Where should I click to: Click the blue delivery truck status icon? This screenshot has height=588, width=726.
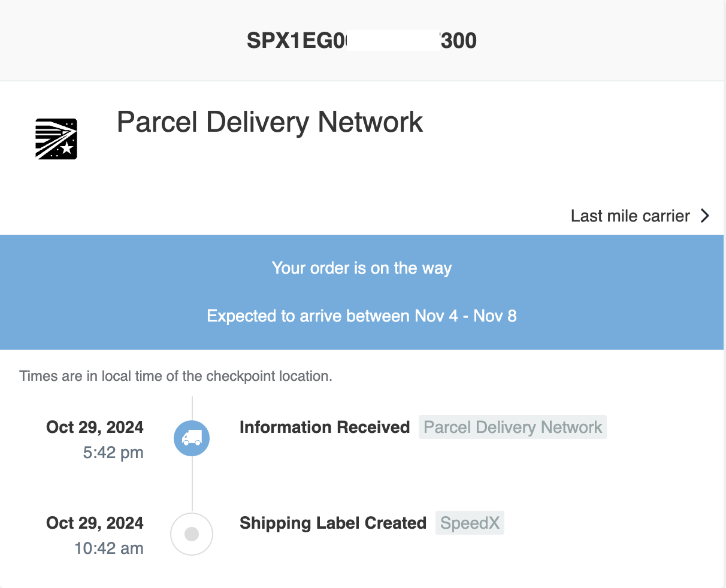192,438
